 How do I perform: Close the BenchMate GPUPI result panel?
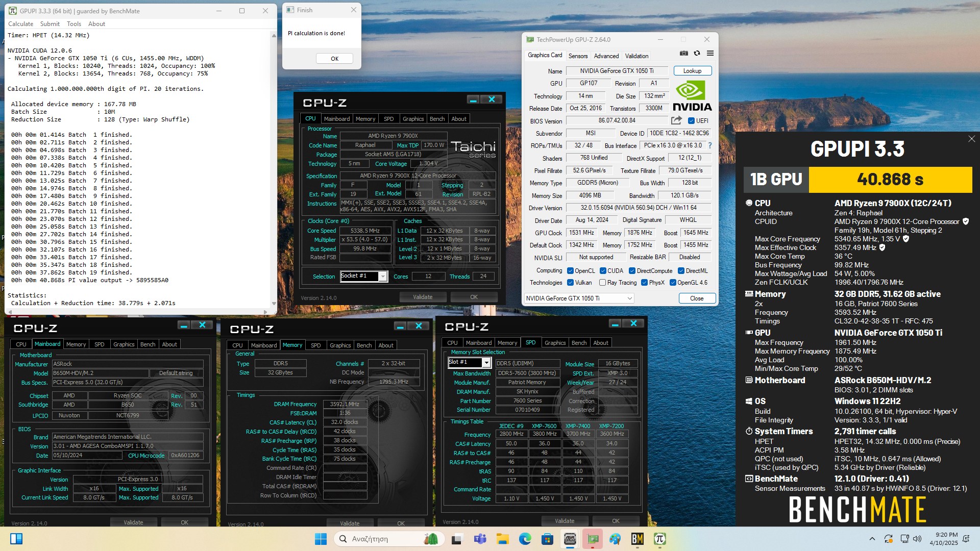[971, 139]
